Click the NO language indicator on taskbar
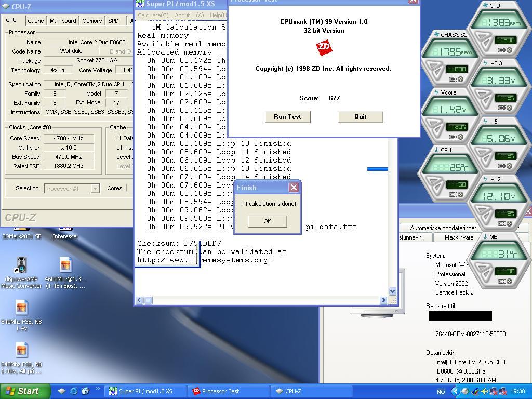The image size is (532, 399). coord(441,392)
